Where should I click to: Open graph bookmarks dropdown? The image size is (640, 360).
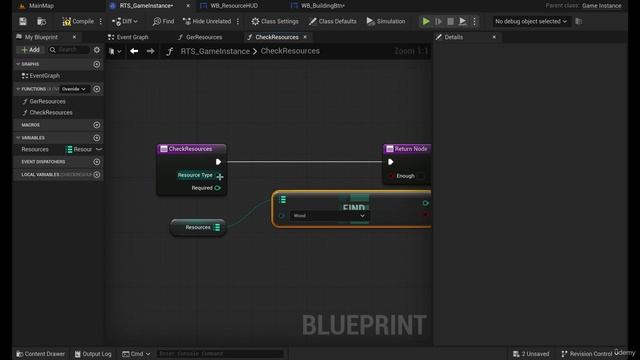[115, 51]
